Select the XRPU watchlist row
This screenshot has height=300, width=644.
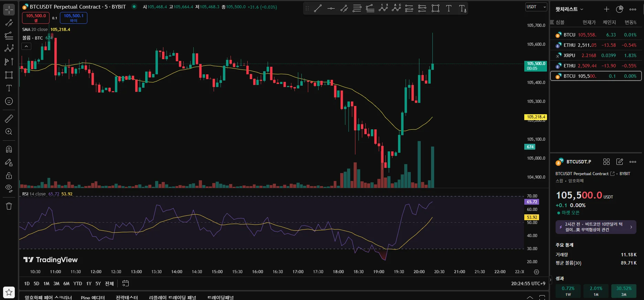(596, 55)
